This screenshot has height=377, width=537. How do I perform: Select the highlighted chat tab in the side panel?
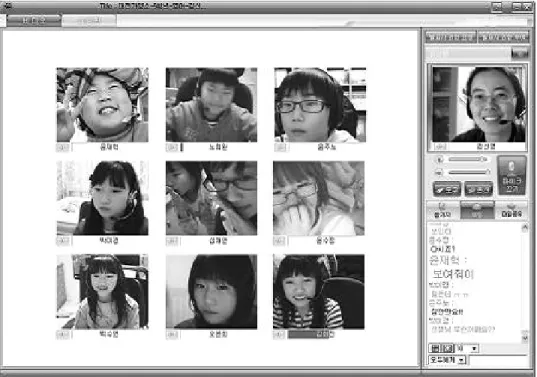tap(477, 210)
